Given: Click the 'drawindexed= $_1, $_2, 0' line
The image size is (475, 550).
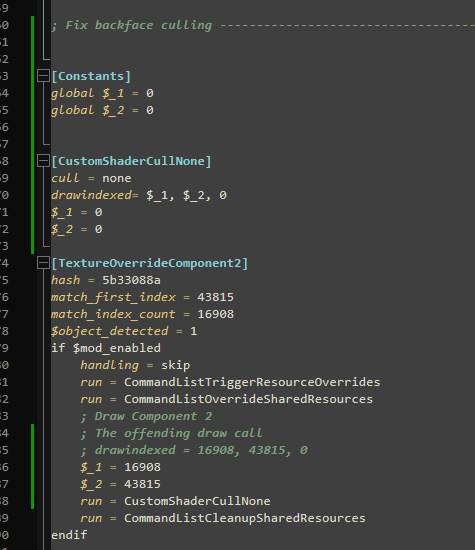Looking at the screenshot, I should point(139,195).
